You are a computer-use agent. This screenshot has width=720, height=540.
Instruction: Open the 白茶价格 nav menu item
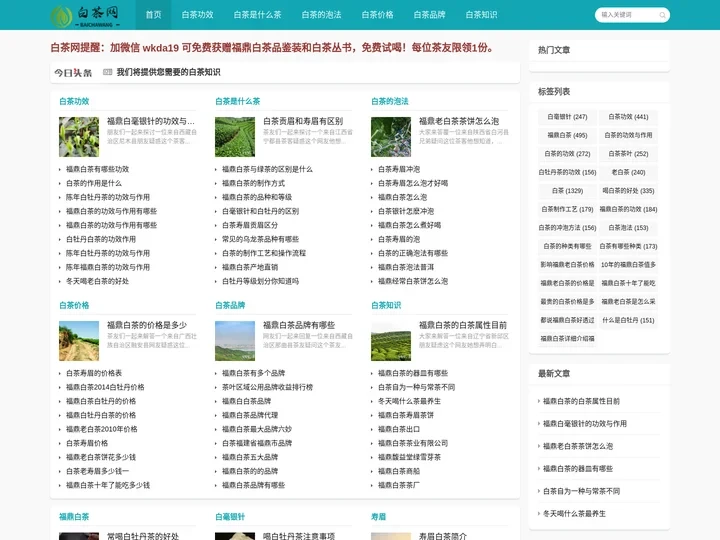coord(377,15)
